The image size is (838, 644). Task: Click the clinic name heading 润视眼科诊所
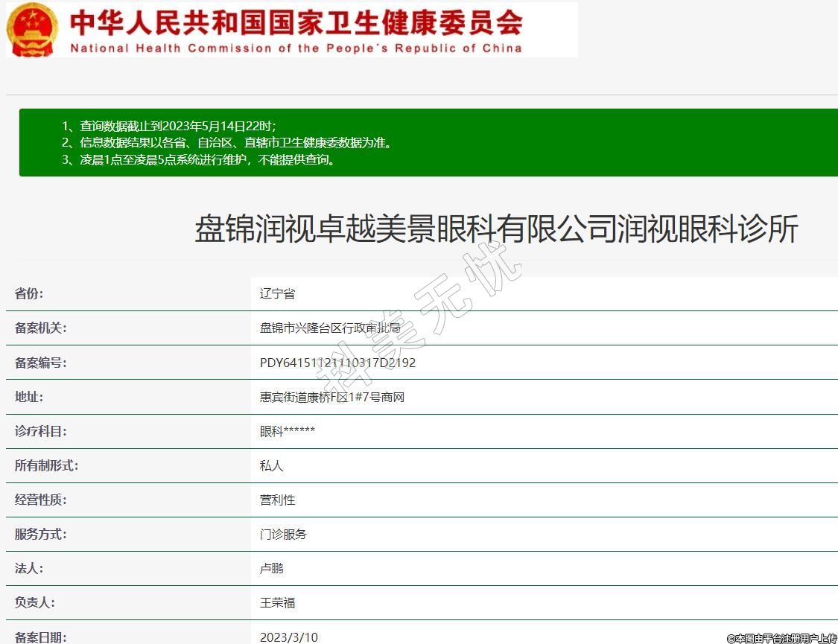pos(496,229)
